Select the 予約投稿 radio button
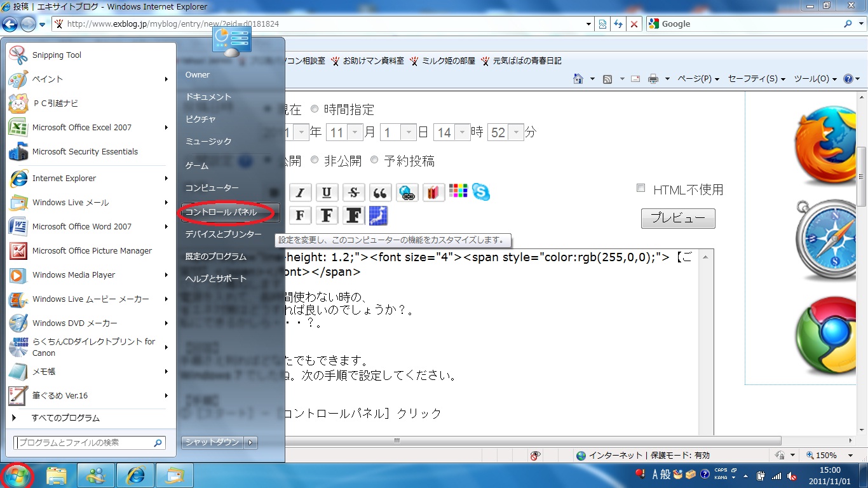868x488 pixels. point(374,160)
